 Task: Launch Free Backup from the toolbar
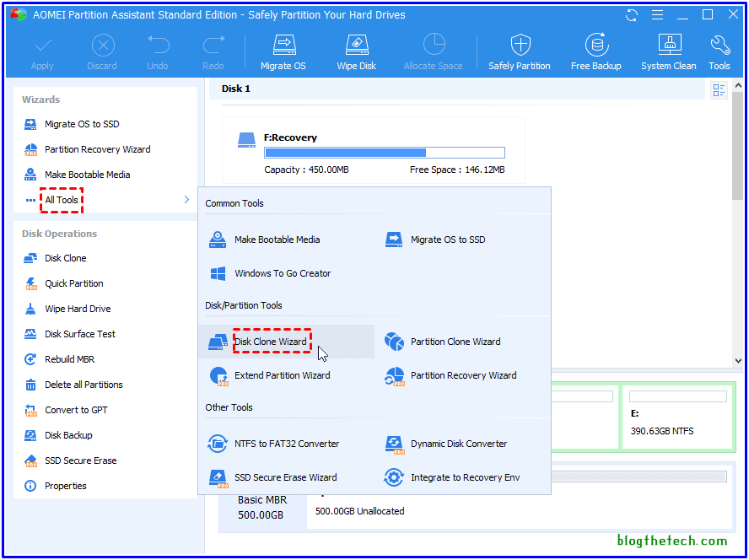tap(595, 52)
